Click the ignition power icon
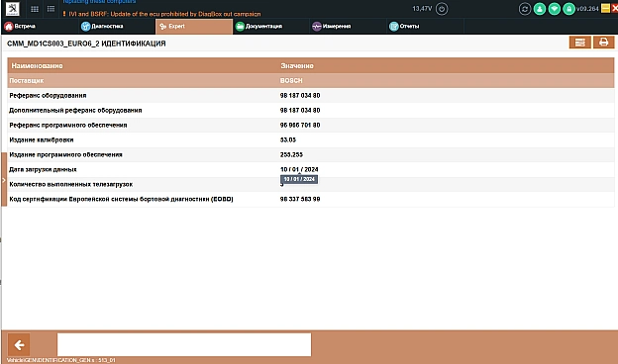The width and height of the screenshot is (618, 364). point(442,9)
